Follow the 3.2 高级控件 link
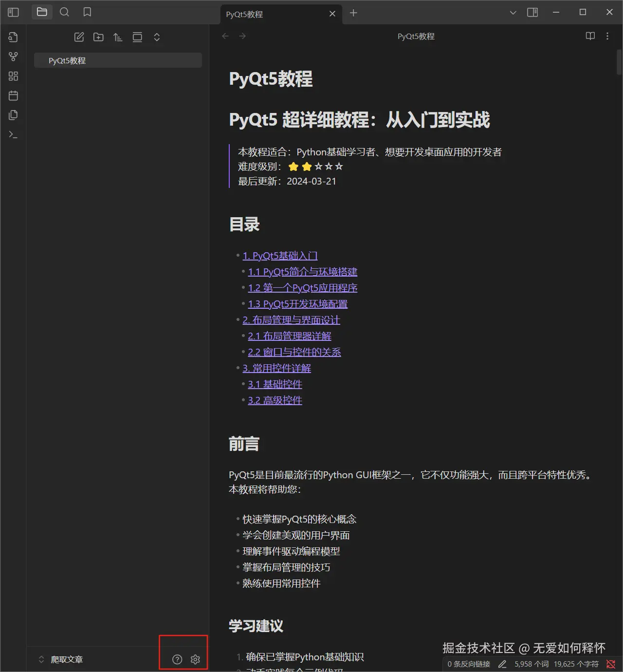The height and width of the screenshot is (672, 623). point(275,400)
